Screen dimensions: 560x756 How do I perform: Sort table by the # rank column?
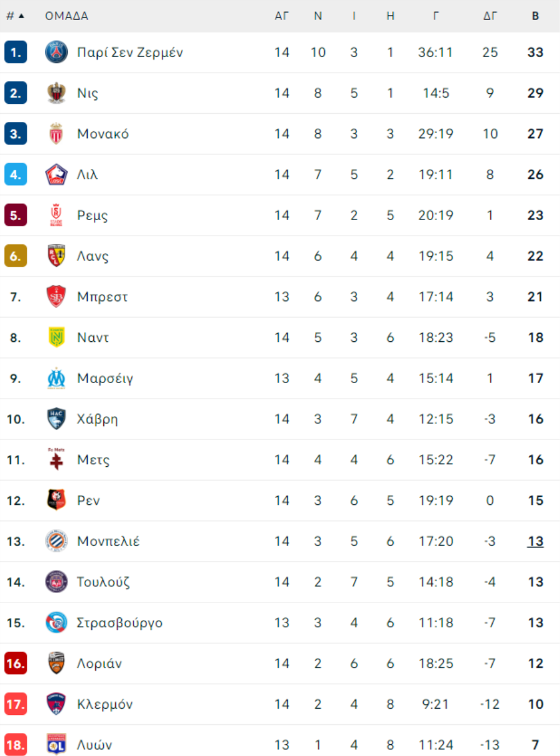(16, 16)
